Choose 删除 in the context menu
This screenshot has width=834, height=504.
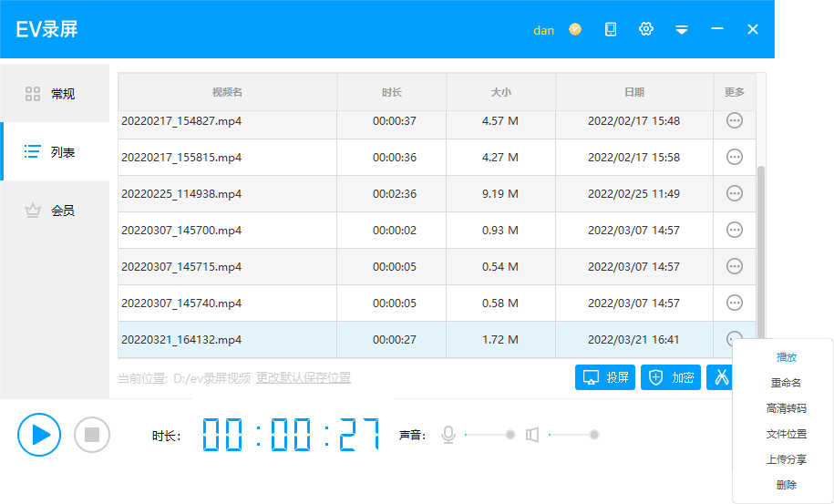point(786,485)
